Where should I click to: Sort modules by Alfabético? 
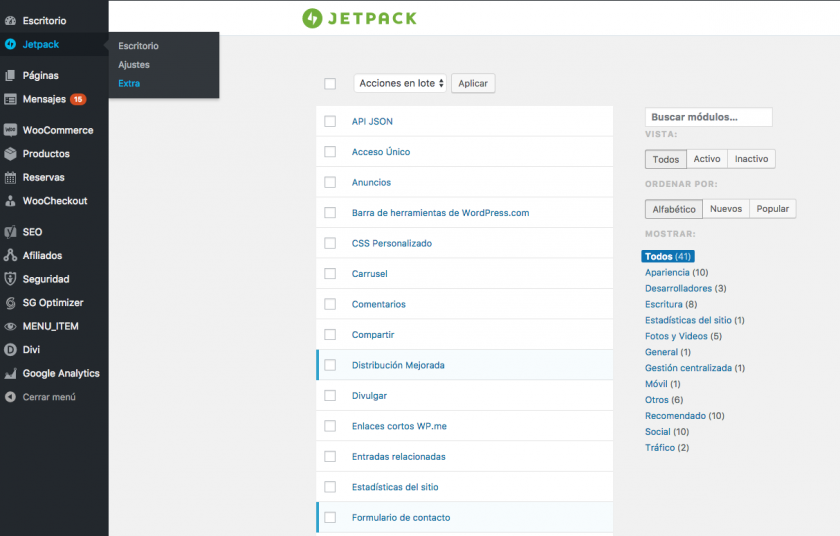674,209
